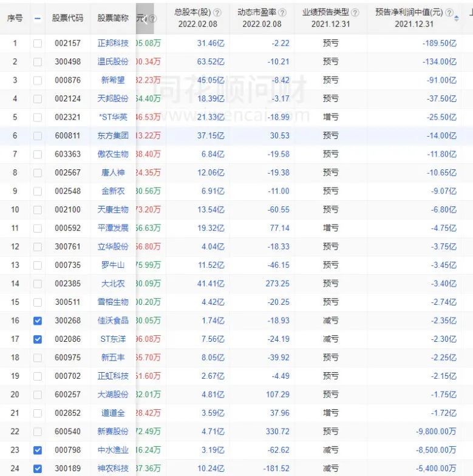The width and height of the screenshot is (473, 476).
Task: Click help icon beside 动态市盈率 header
Action: (x=282, y=13)
